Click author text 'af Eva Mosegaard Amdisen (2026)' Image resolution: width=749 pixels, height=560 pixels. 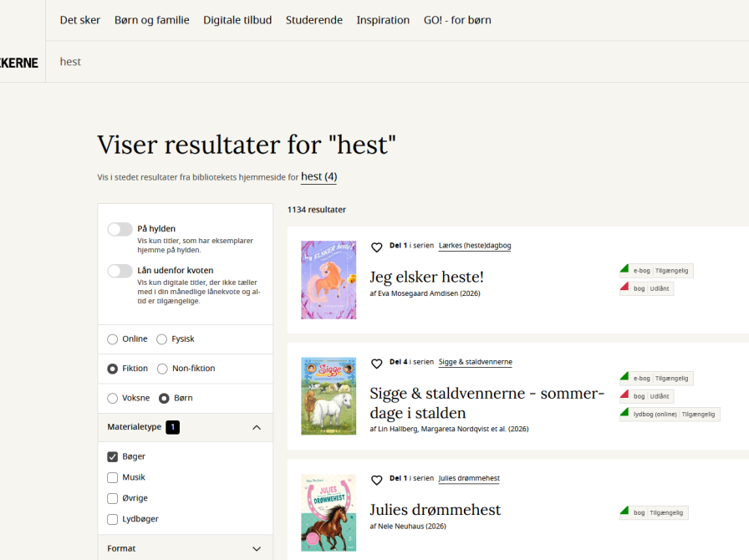click(425, 293)
